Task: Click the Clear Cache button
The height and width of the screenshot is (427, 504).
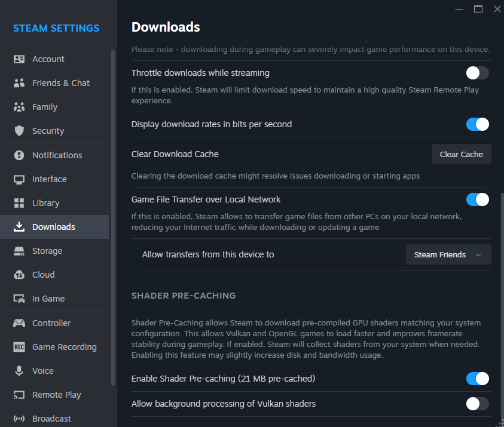Action: pyautogui.click(x=461, y=154)
